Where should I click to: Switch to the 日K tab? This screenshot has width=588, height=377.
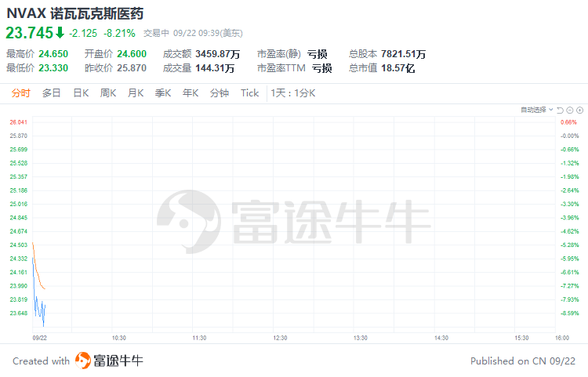click(81, 93)
